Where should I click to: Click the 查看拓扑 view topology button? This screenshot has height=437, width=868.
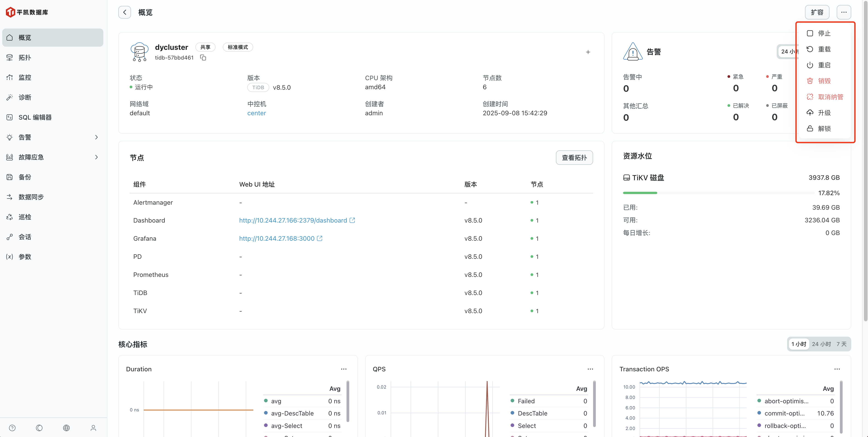point(574,158)
